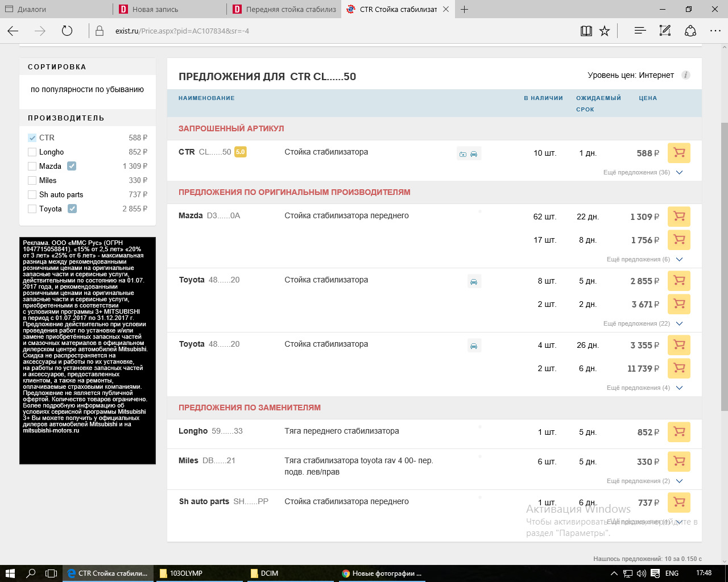Screen dimensions: 728x582
Task: Add Mazda 1 756 ₽ offer to cart
Action: click(679, 240)
